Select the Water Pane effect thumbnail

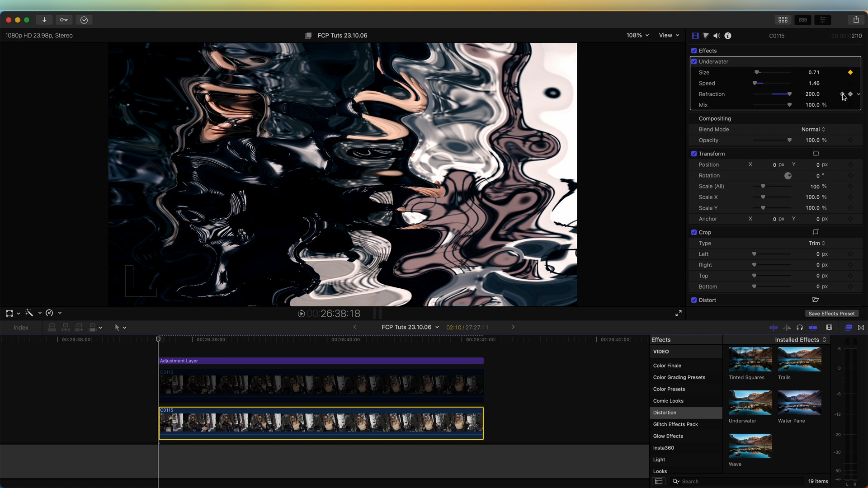tap(799, 403)
